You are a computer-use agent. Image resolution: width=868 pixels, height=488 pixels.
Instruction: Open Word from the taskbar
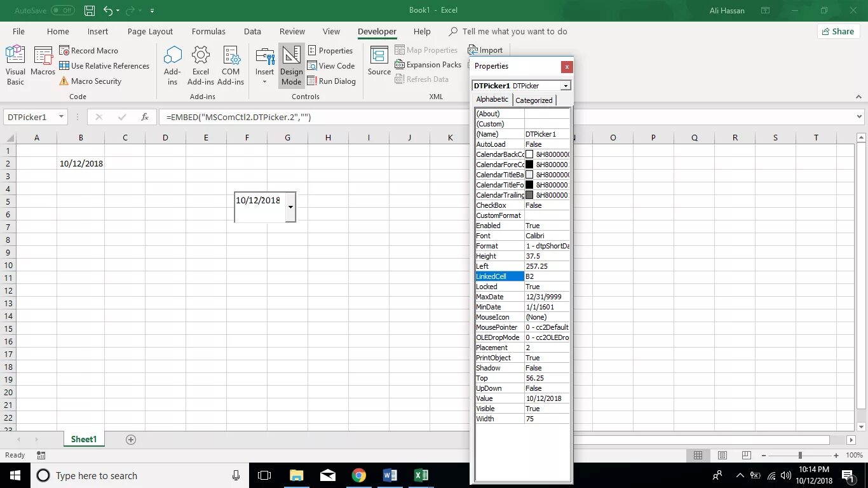pyautogui.click(x=390, y=475)
